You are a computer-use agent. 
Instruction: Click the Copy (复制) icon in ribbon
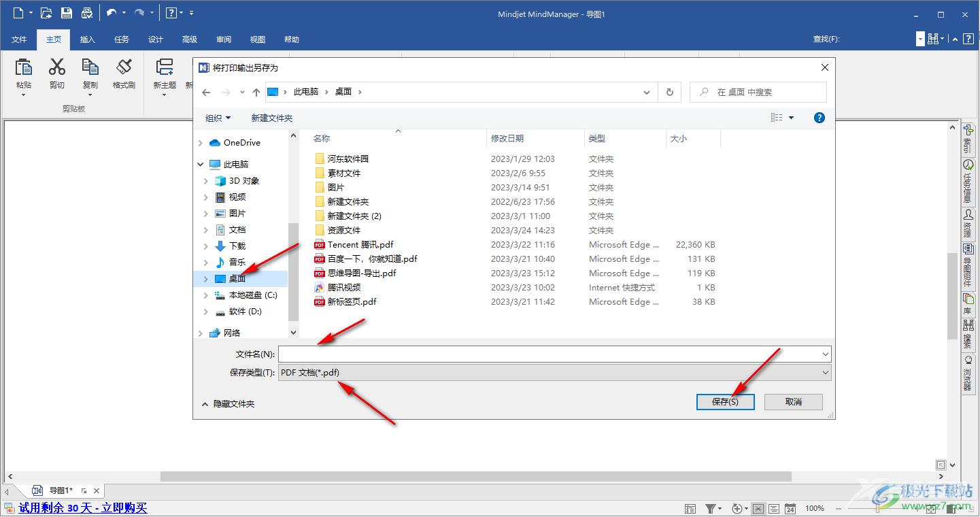pos(90,67)
